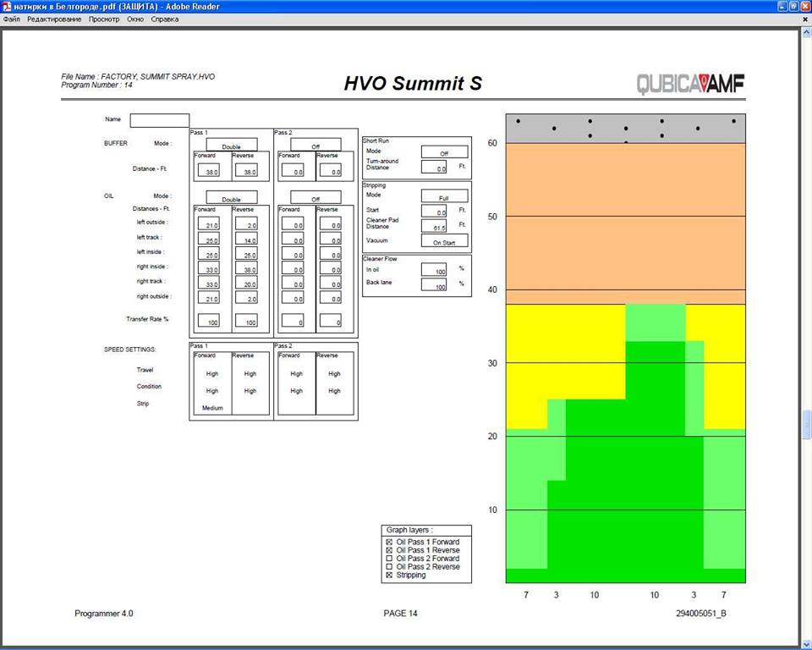This screenshot has width=812, height=650.
Task: Click the 'HVO Summit S' title
Action: point(413,84)
